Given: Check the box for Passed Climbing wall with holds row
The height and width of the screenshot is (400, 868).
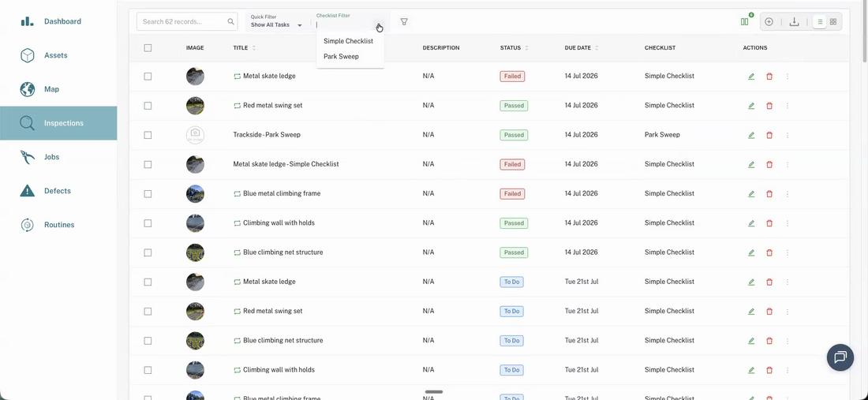Looking at the screenshot, I should 148,223.
